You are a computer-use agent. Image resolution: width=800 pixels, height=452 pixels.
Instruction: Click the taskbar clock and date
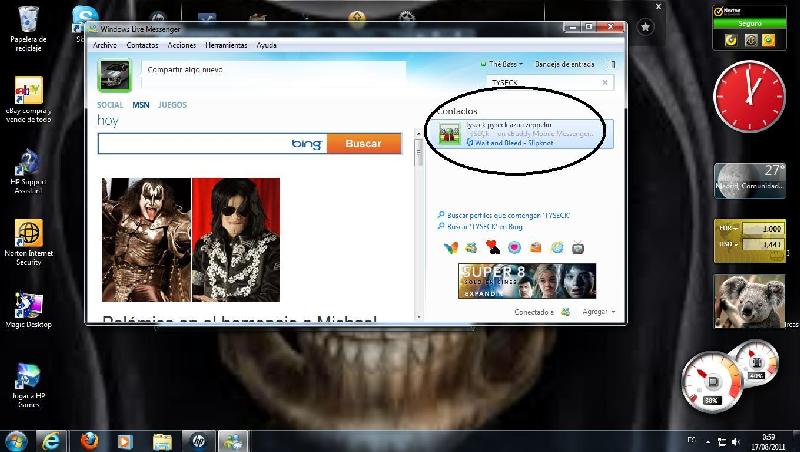(x=768, y=442)
